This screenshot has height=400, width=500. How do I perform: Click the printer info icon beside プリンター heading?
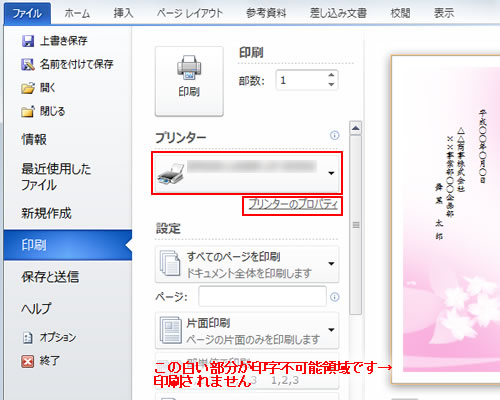[x=335, y=135]
